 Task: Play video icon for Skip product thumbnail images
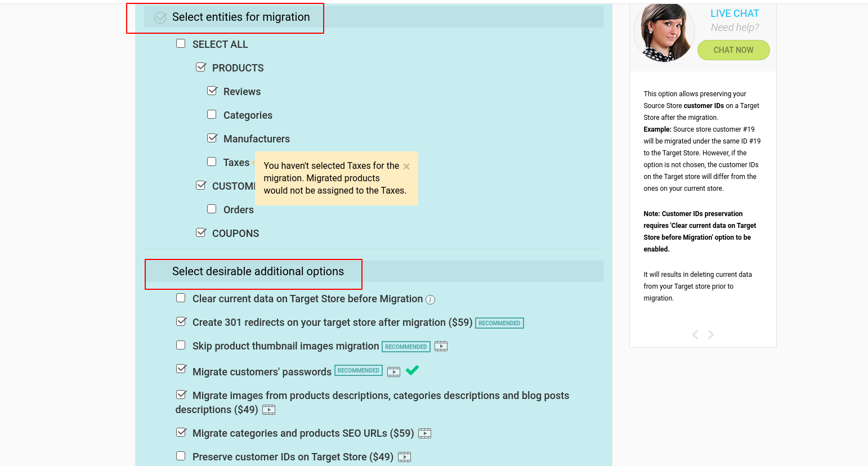tap(441, 346)
